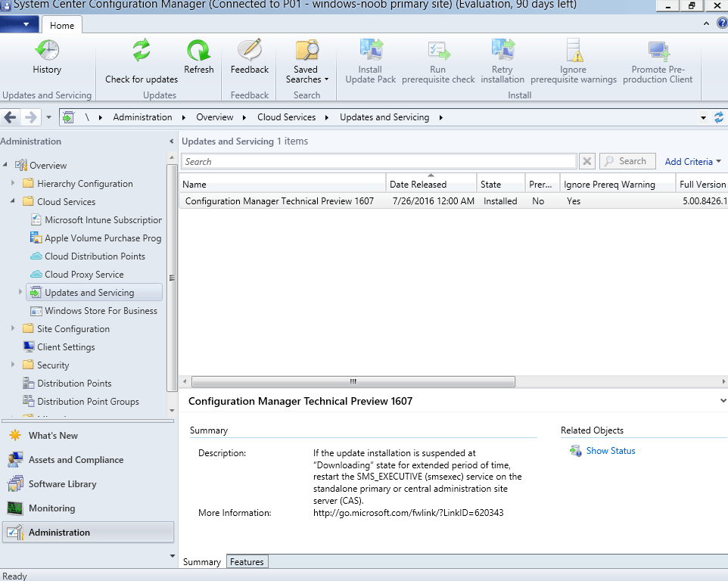728x581 pixels.
Task: Select Cloud Proxy Service node
Action: pyautogui.click(x=77, y=275)
